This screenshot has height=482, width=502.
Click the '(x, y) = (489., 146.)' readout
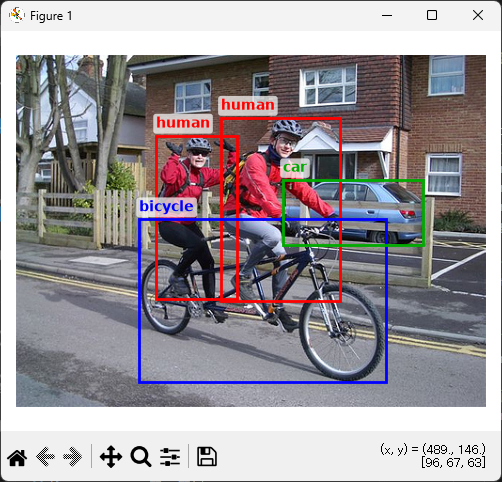tap(433, 450)
